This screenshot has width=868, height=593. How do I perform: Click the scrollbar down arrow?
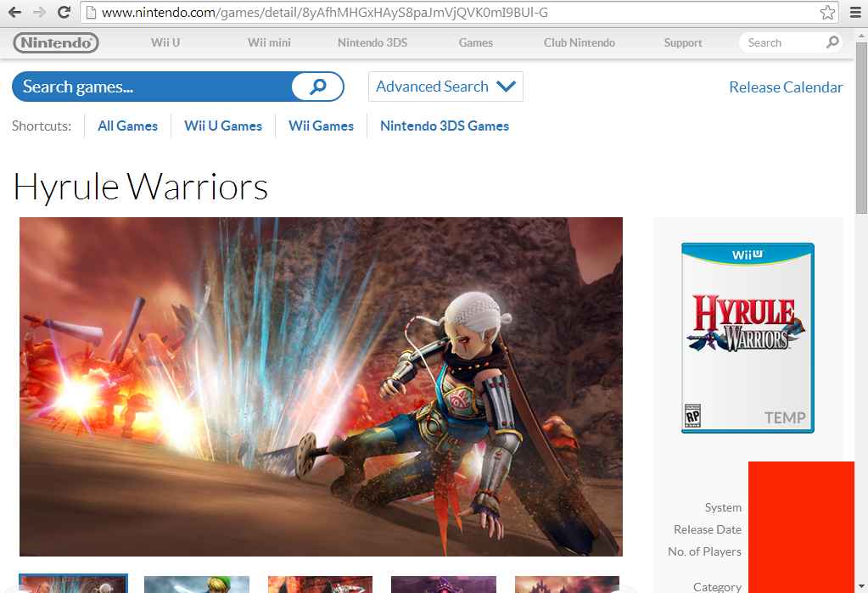[861, 586]
